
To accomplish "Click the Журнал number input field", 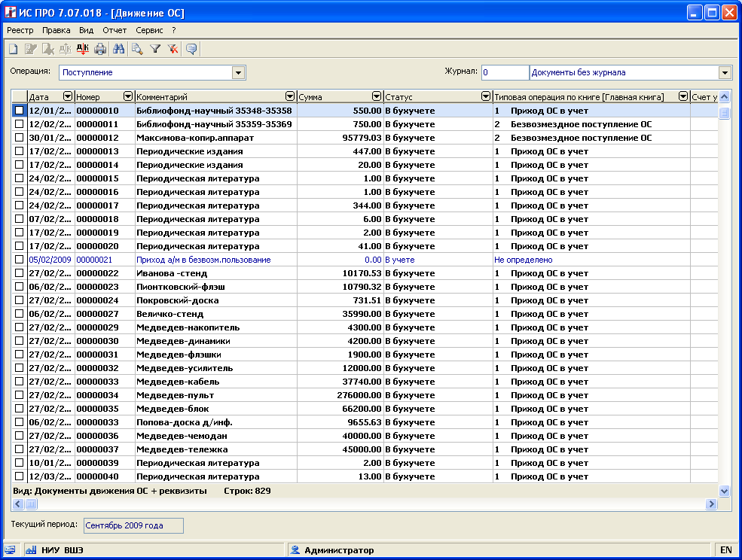I will tap(505, 73).
